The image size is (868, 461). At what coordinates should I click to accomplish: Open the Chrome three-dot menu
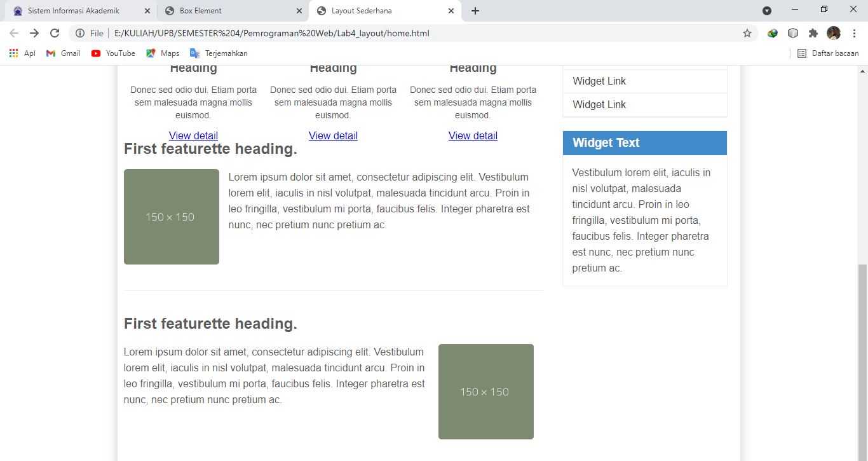[x=855, y=32]
